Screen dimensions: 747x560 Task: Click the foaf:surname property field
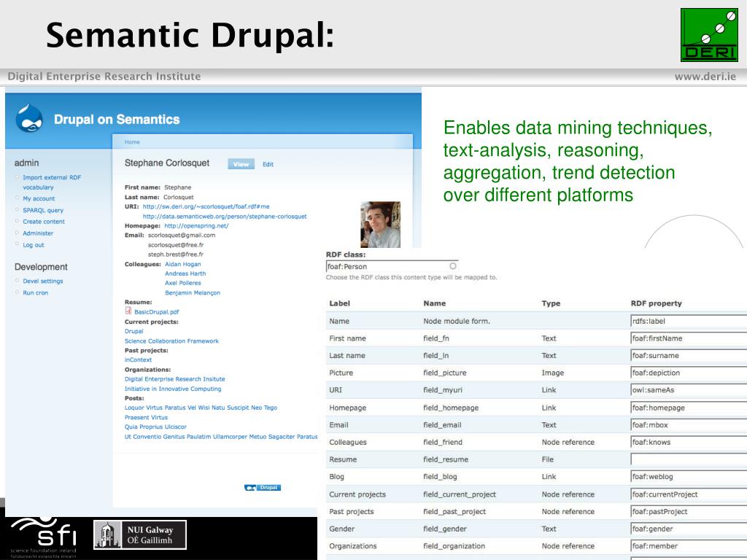(689, 355)
